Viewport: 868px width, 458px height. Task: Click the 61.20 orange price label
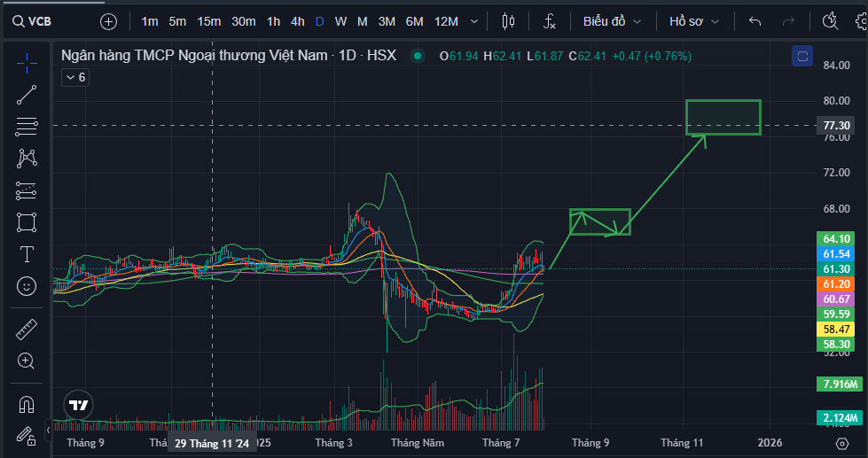(x=836, y=283)
